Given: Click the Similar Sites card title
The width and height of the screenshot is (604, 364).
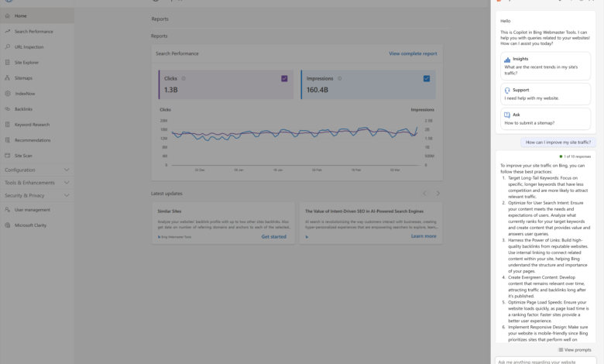Looking at the screenshot, I should tap(170, 211).
